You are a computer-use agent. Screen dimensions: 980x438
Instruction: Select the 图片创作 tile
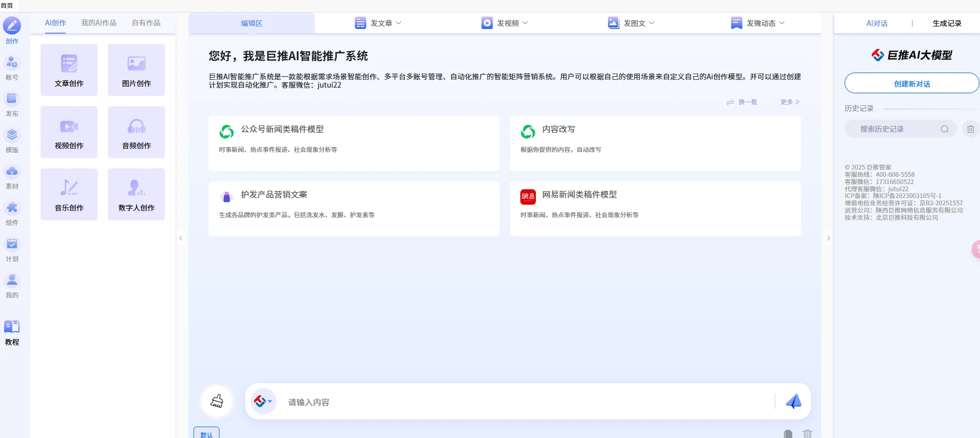click(x=136, y=70)
